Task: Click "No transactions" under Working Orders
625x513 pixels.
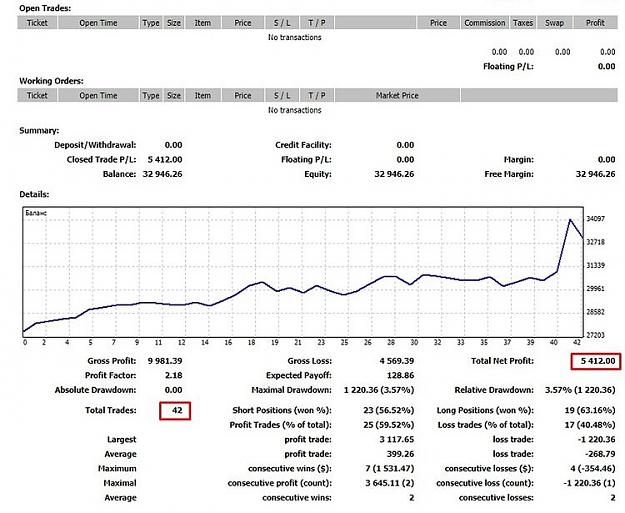Action: pyautogui.click(x=295, y=110)
